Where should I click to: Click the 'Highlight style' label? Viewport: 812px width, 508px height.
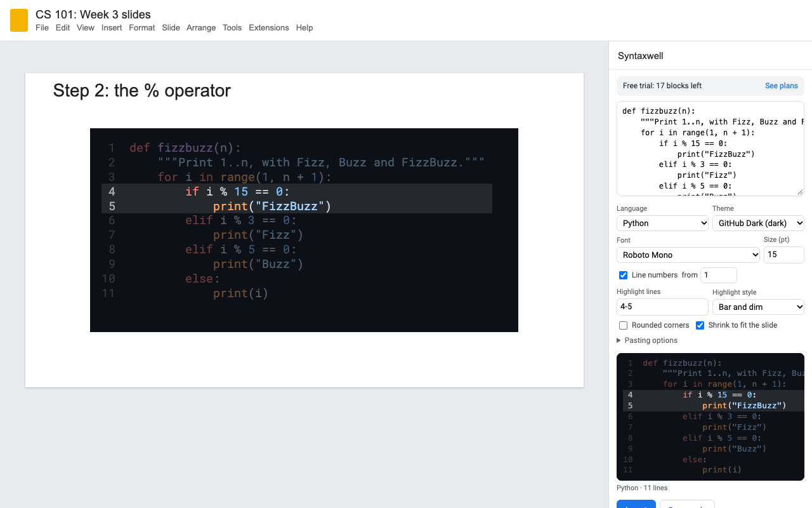(x=735, y=292)
